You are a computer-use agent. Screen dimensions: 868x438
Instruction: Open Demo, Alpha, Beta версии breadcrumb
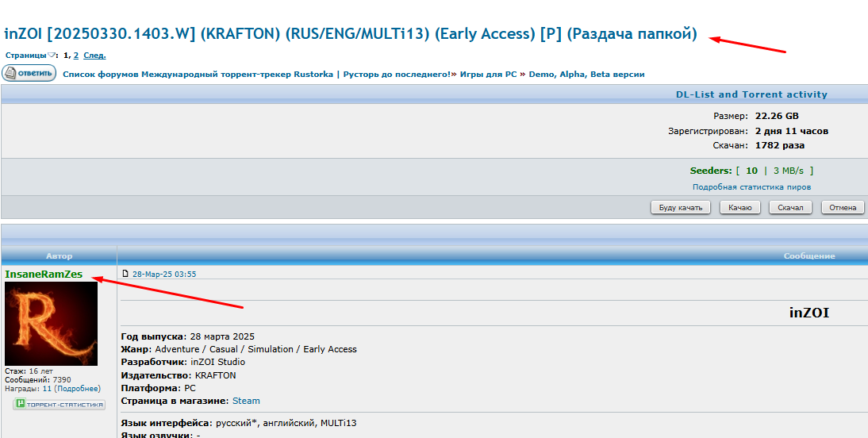click(587, 75)
